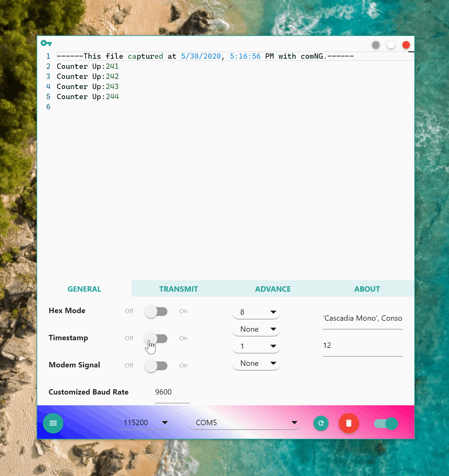449x476 pixels.
Task: Switch to the TRANSMIT tab
Action: point(178,289)
